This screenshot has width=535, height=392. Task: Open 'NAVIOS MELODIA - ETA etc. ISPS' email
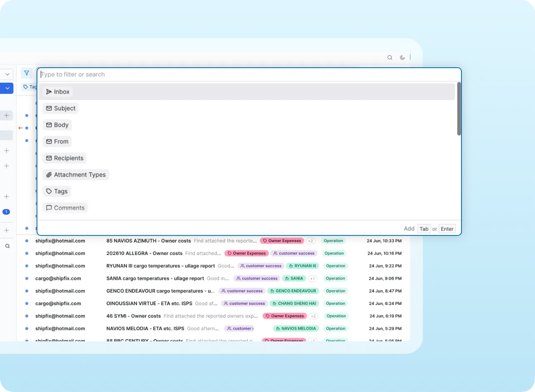pos(145,328)
